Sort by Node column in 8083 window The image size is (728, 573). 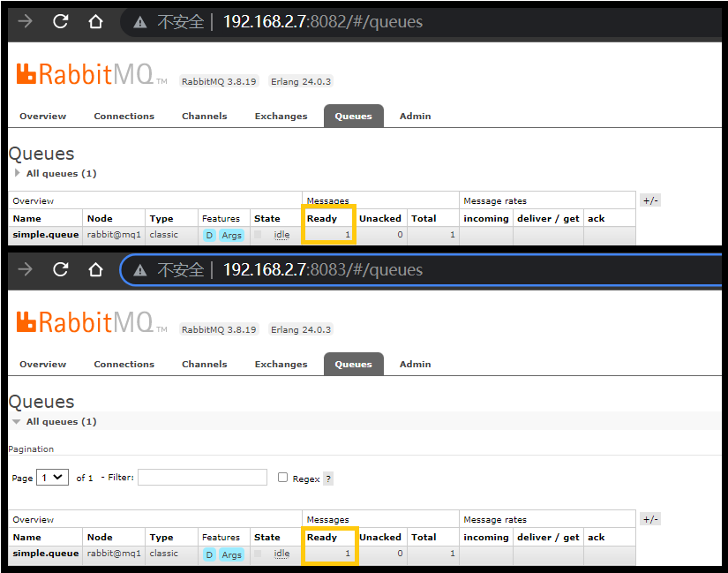pyautogui.click(x=100, y=537)
